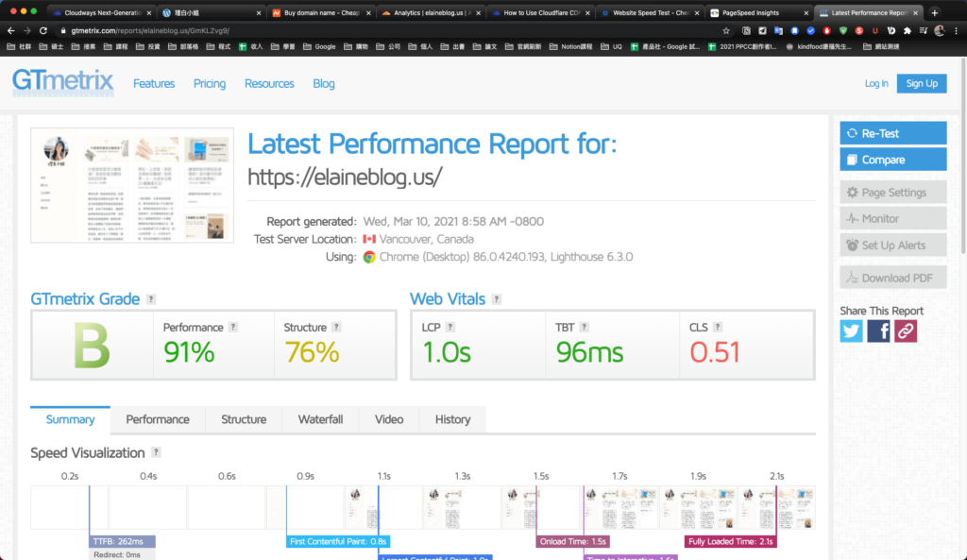The image size is (967, 560).
Task: Switch to Buy domain name browser tab
Action: (x=321, y=12)
